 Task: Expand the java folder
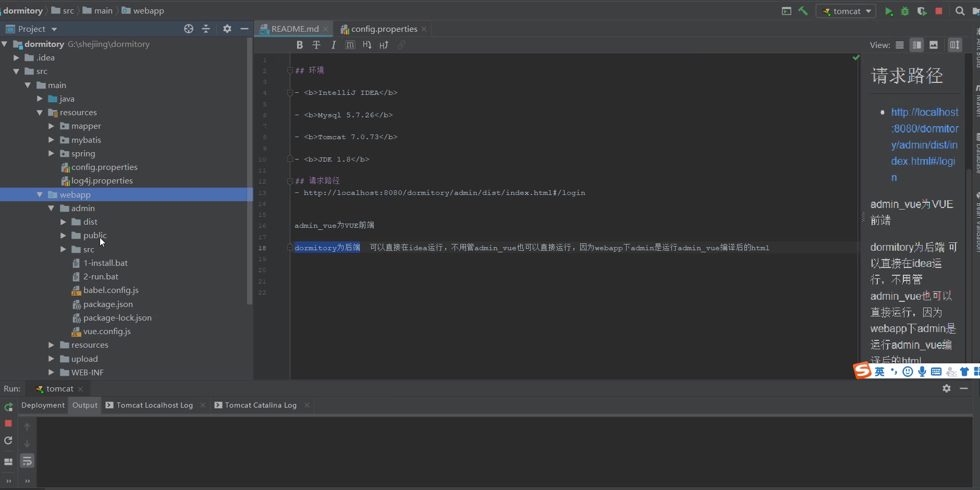coord(40,99)
